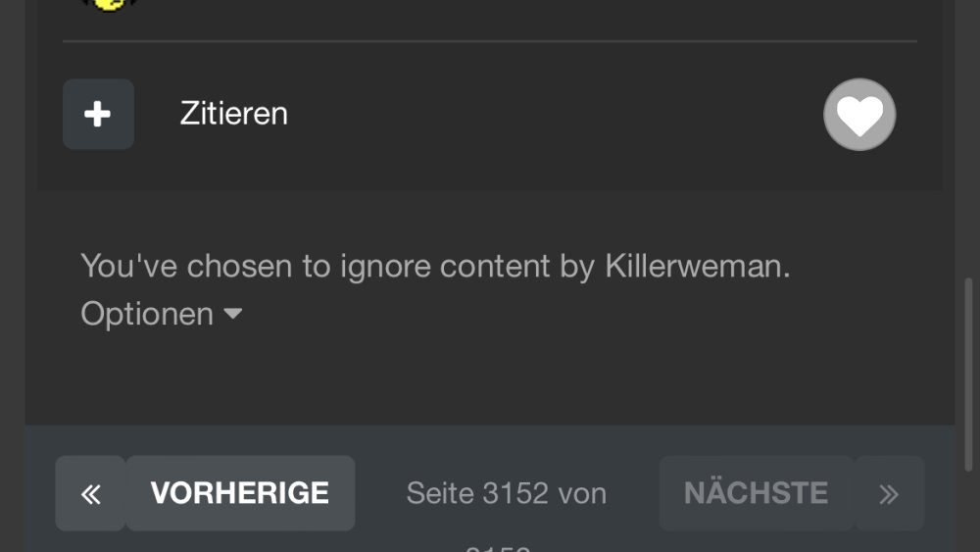Screen dimensions: 980x552
Task: Like the post using the grey heart circle
Action: [x=859, y=115]
